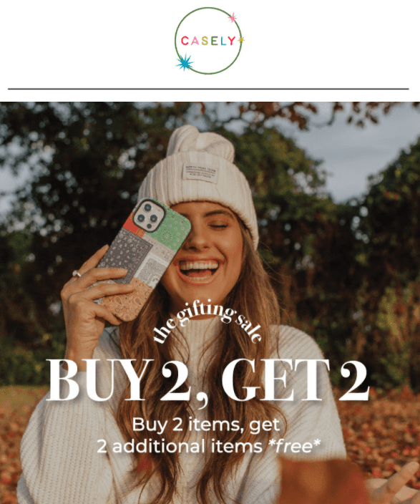The height and width of the screenshot is (504, 420).
Task: Click the blue starburst on the logo ring
Action: [x=185, y=62]
